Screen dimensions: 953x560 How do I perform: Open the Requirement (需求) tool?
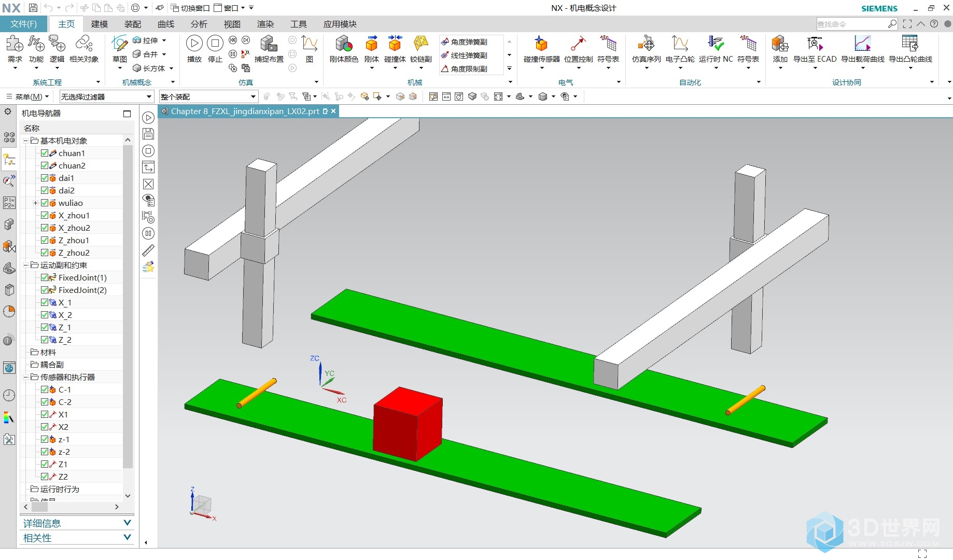[x=15, y=49]
